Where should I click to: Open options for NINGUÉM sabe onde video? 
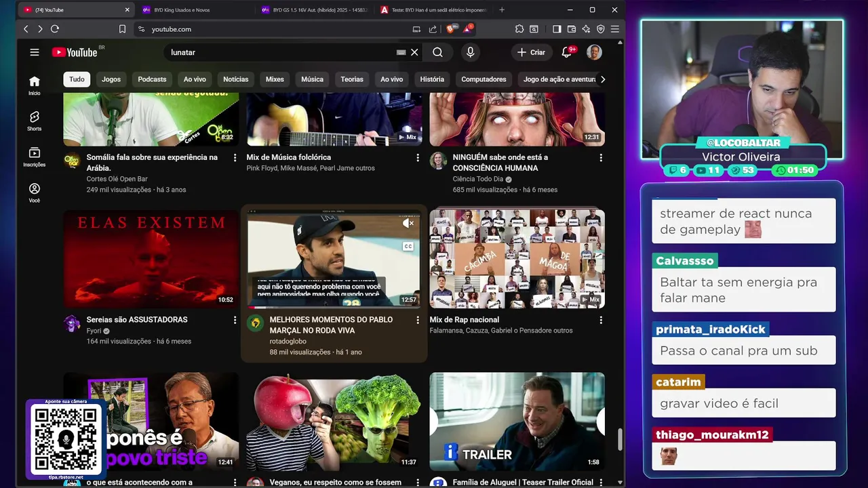pyautogui.click(x=601, y=157)
